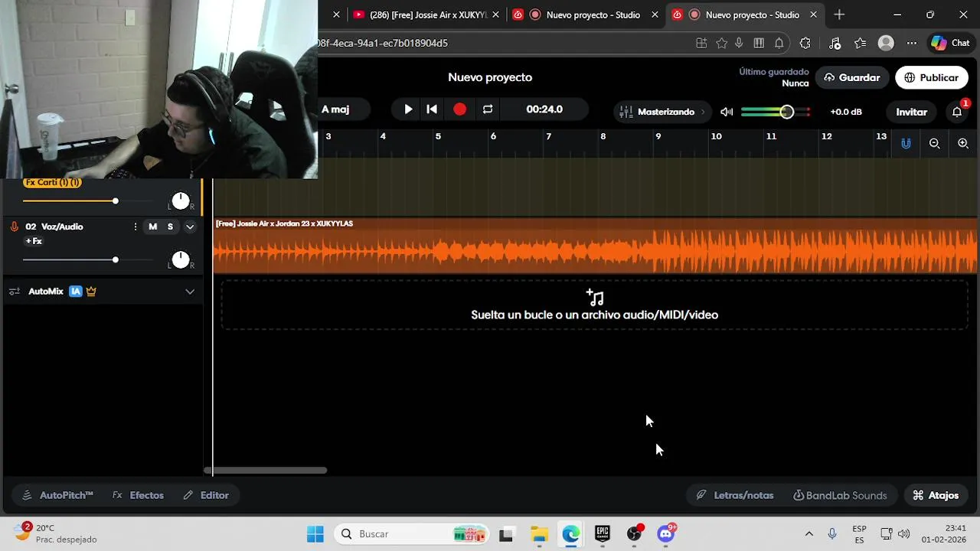Open Editor panel
The image size is (980, 551).
pyautogui.click(x=206, y=495)
